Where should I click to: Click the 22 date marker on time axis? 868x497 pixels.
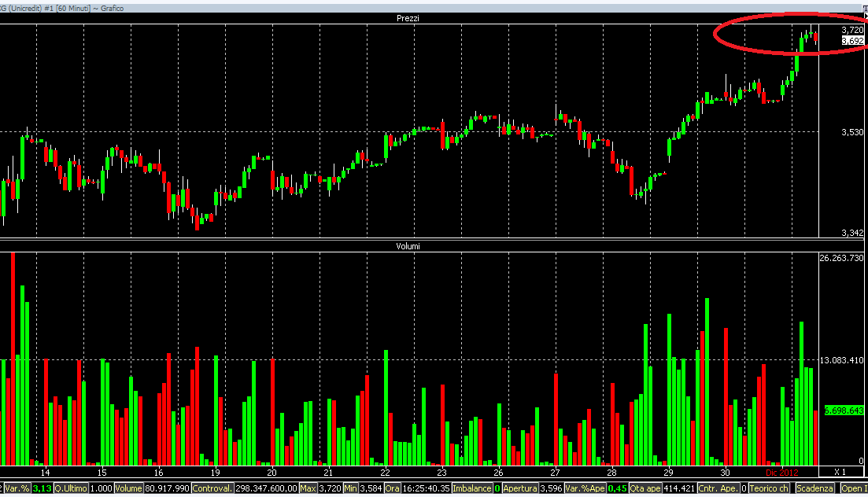tap(385, 472)
